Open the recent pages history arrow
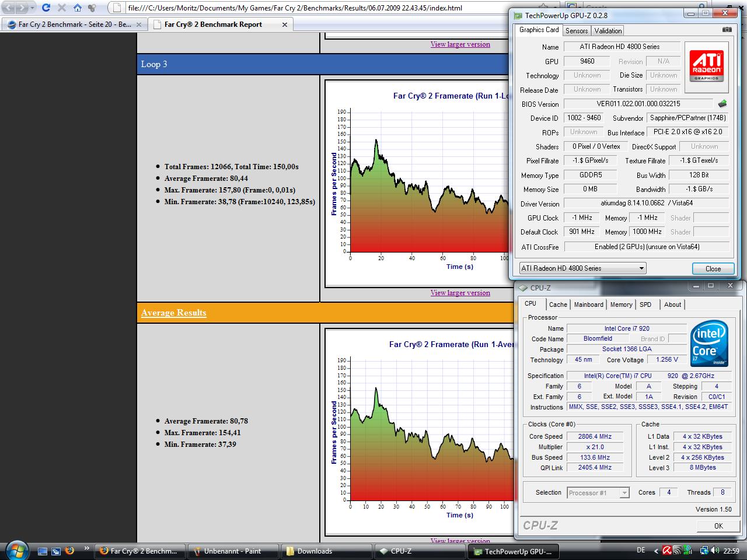 (32, 8)
